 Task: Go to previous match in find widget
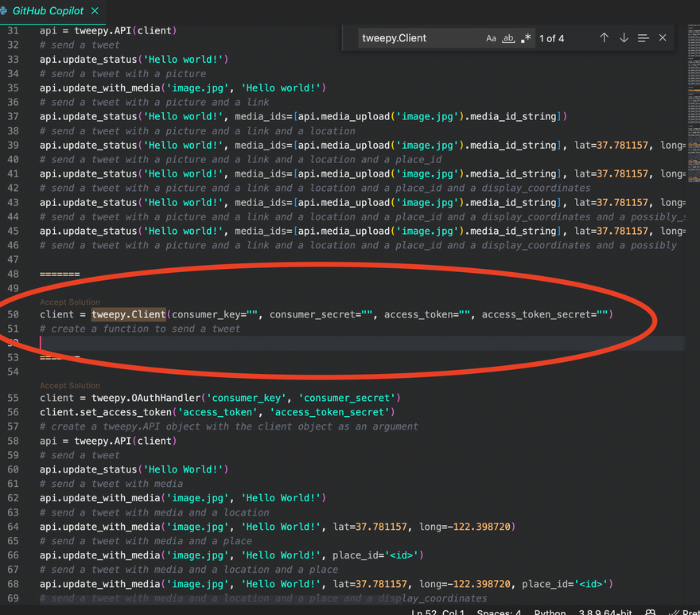click(x=604, y=38)
